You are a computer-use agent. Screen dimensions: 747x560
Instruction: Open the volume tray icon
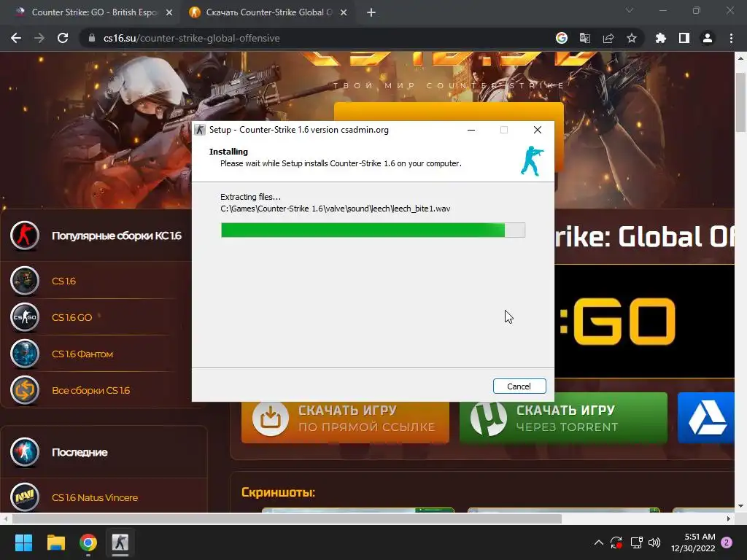click(x=654, y=542)
